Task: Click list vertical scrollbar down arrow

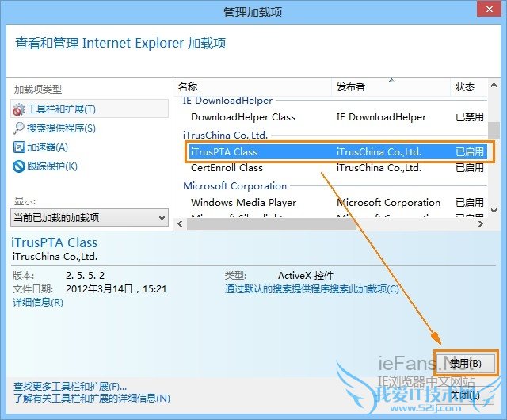Action: click(494, 211)
